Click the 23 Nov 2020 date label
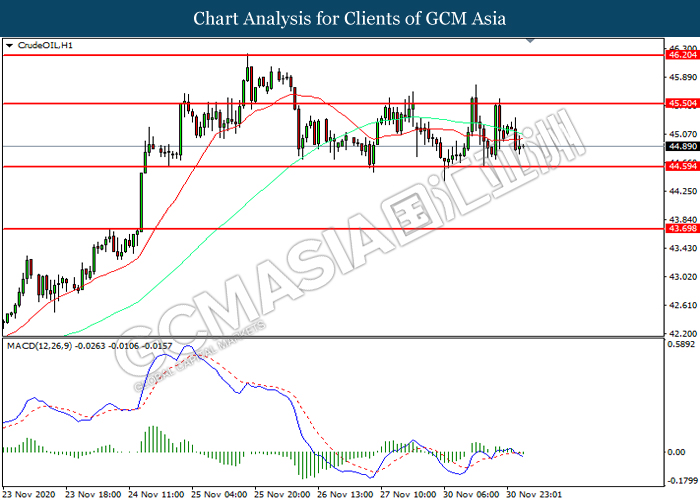The width and height of the screenshot is (700, 500). [x=31, y=492]
